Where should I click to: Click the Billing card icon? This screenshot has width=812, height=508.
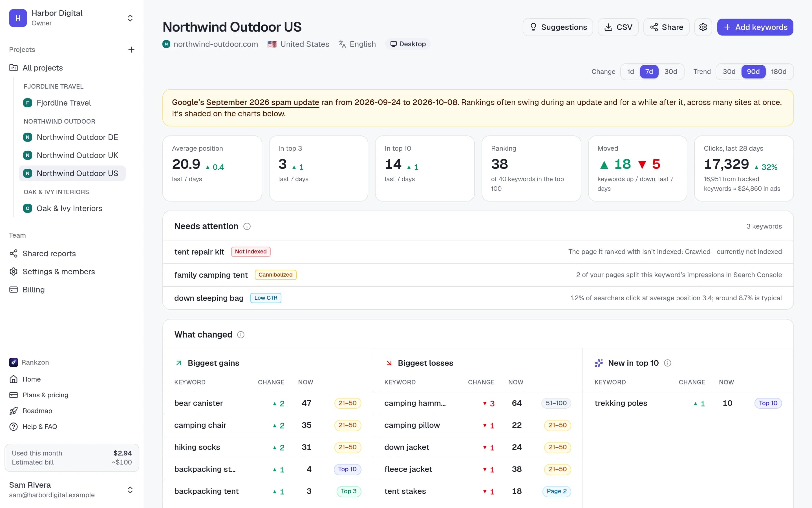click(x=14, y=290)
